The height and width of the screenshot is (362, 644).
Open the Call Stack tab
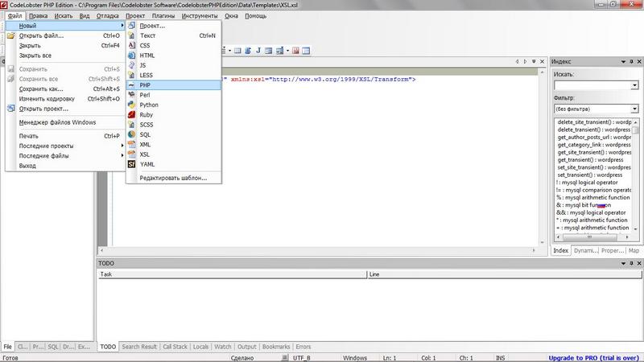(x=175, y=347)
